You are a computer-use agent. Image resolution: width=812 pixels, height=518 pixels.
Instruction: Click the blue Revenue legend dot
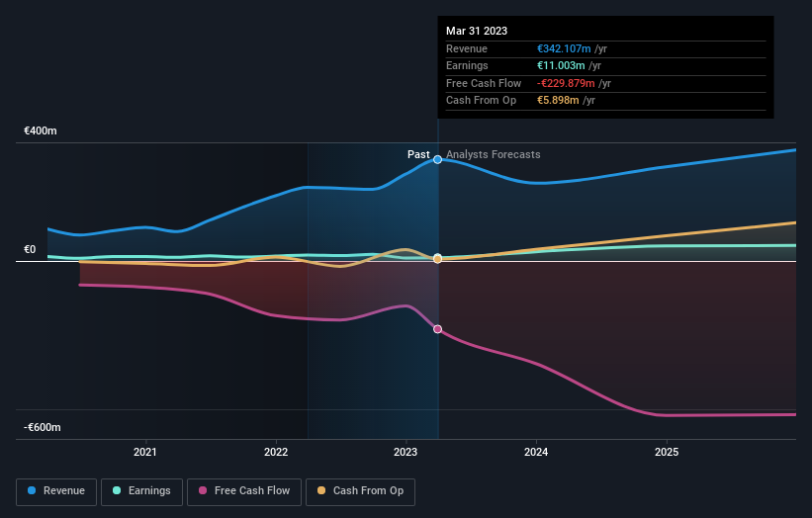(x=32, y=490)
